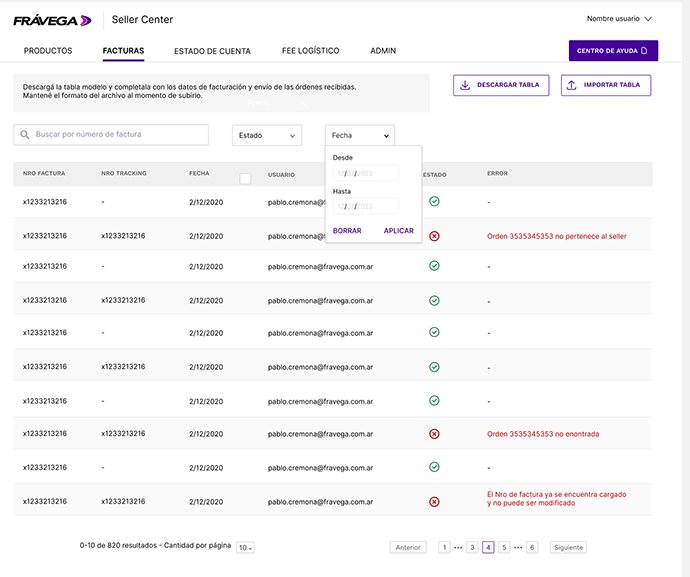
Task: Click the Nro Tracking column header
Action: point(124,173)
